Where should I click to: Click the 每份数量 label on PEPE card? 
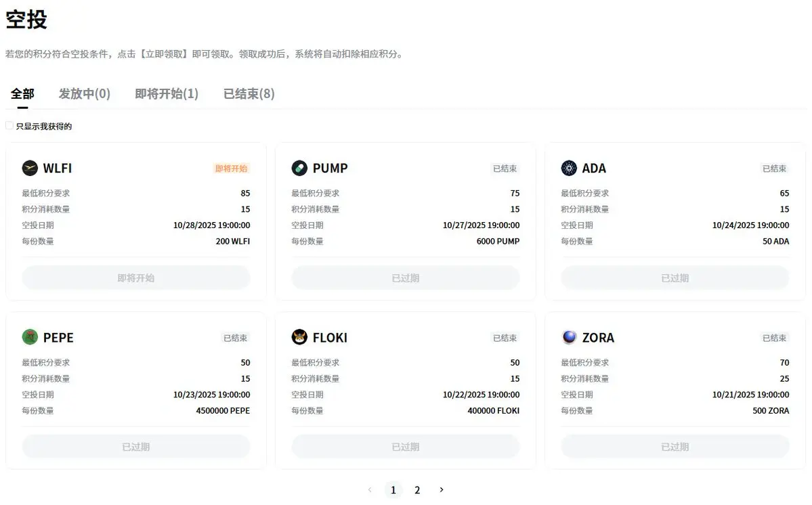(38, 410)
